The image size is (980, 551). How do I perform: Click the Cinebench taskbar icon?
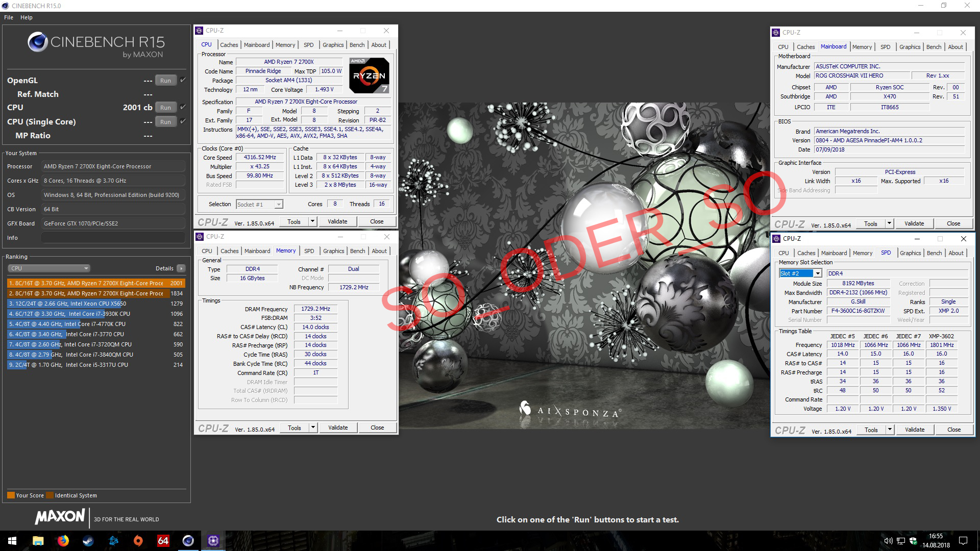[188, 541]
